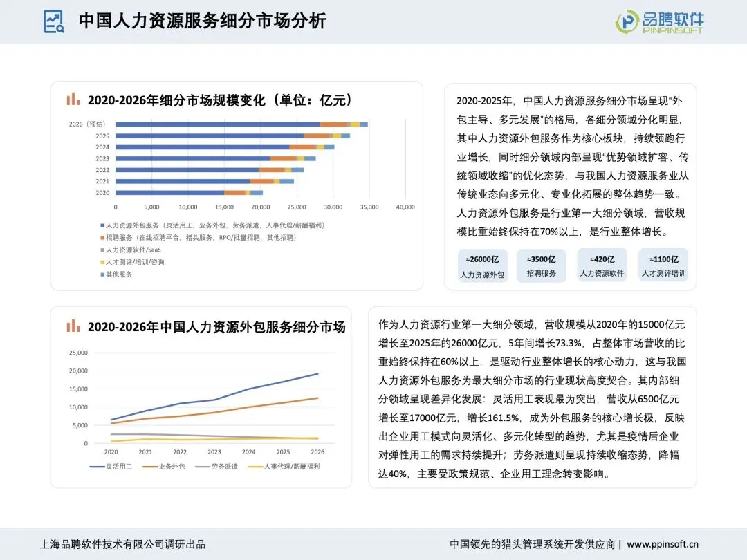Click the stacked bar for year 2024

pyautogui.click(x=225, y=147)
